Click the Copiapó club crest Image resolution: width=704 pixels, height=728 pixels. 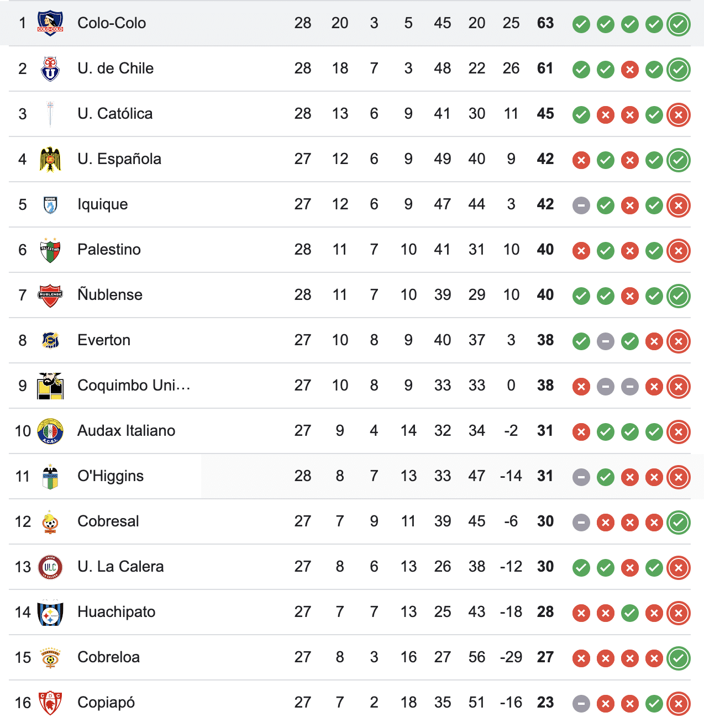pyautogui.click(x=50, y=703)
